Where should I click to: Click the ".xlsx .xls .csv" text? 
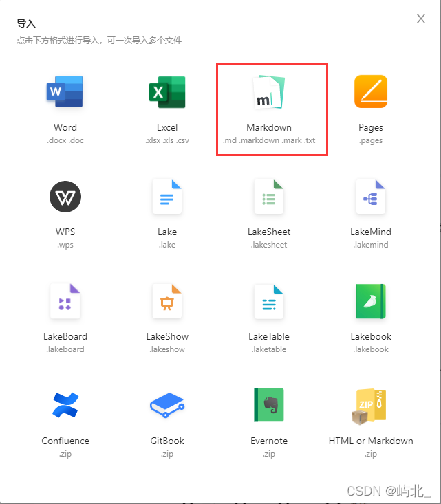tap(167, 140)
